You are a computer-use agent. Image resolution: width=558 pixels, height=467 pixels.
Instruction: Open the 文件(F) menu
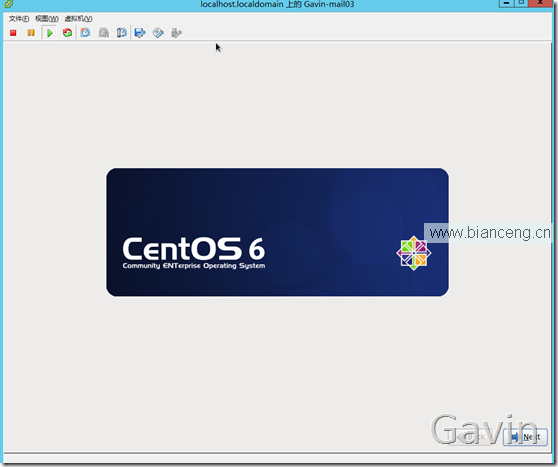coord(19,19)
